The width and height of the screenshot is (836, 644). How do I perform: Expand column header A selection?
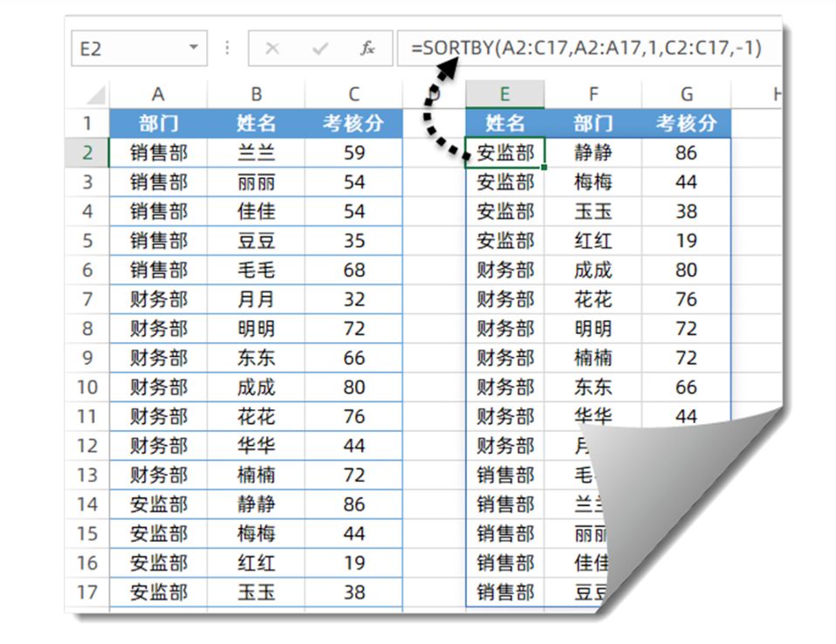159,92
